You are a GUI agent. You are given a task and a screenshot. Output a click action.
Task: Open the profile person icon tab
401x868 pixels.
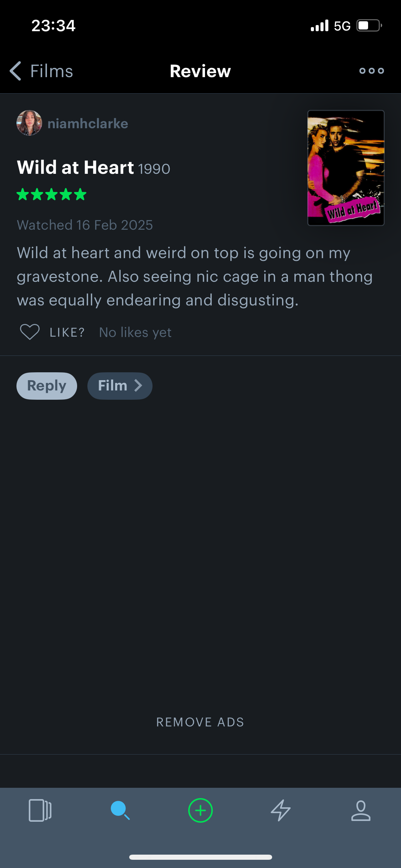pyautogui.click(x=361, y=810)
